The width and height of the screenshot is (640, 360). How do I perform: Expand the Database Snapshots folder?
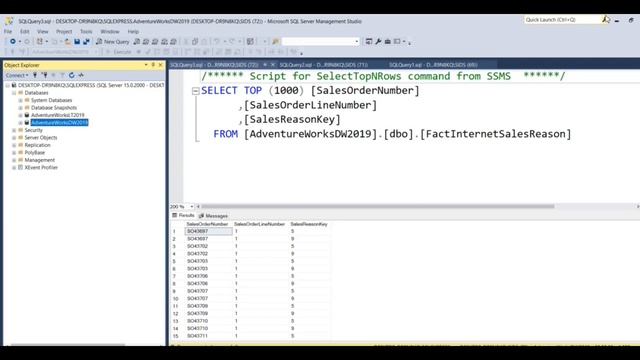(20, 108)
